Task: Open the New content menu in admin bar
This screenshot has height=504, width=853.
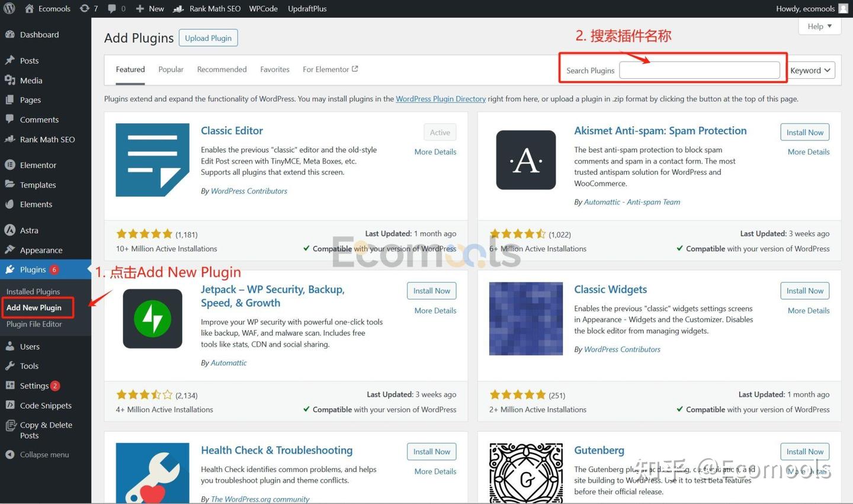Action: click(150, 8)
